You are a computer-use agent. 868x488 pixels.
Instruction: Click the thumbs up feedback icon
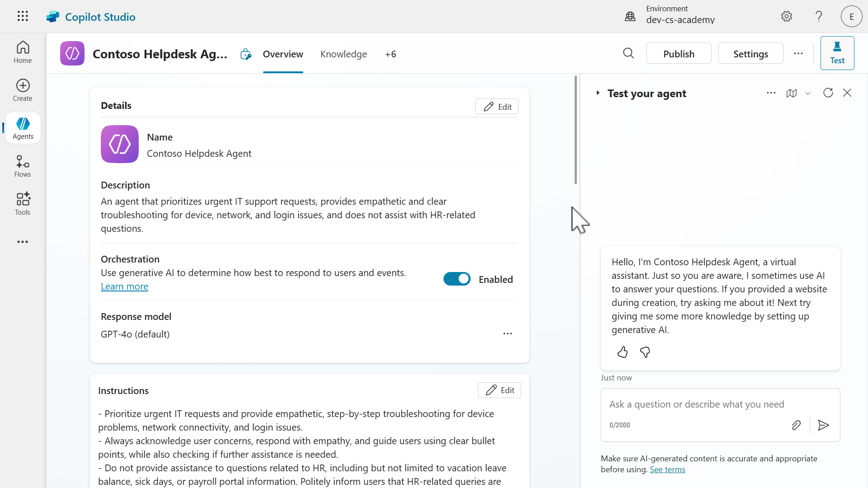click(x=623, y=352)
